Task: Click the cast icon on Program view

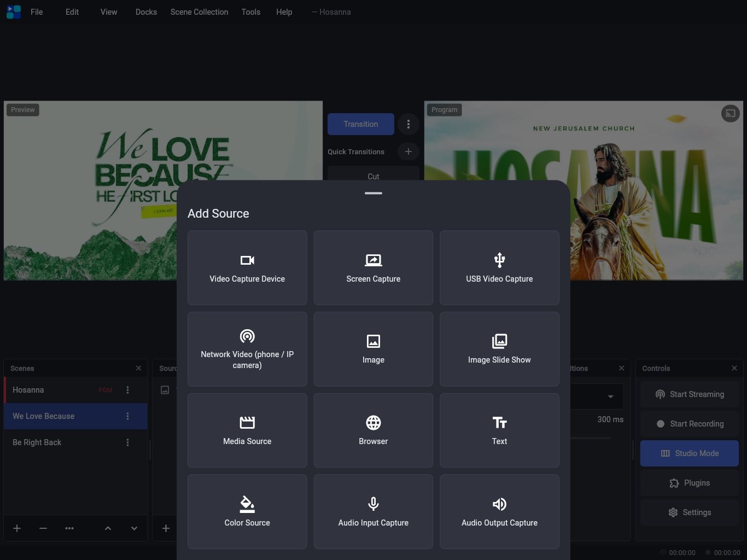Action: (x=731, y=114)
